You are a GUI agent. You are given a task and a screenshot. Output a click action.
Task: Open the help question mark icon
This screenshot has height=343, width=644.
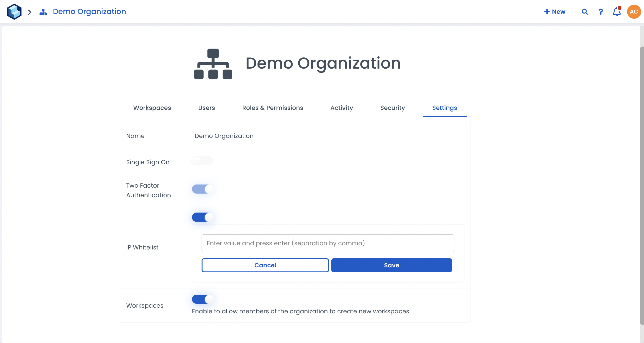click(601, 12)
